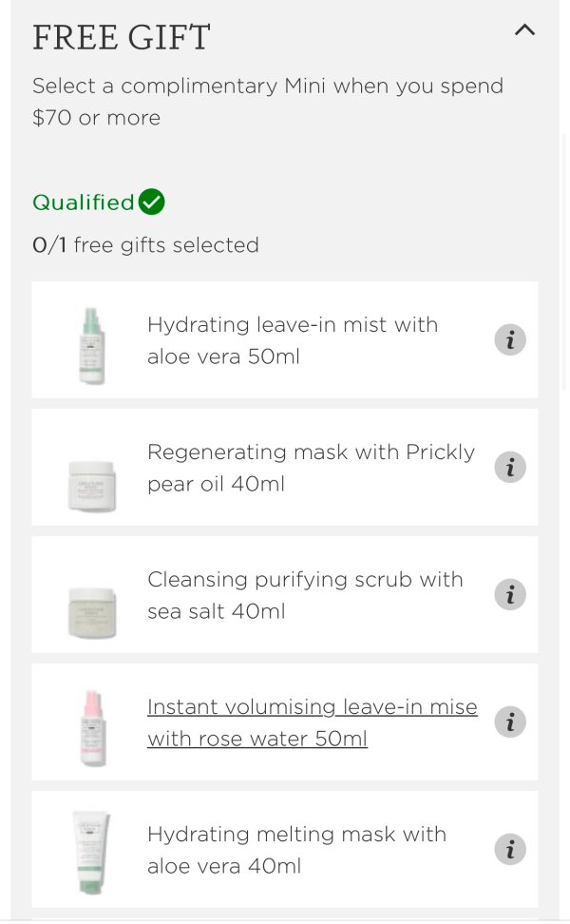Screen dimensions: 570x924
Task: Click the melting mask tube thumbnail
Action: (91, 853)
